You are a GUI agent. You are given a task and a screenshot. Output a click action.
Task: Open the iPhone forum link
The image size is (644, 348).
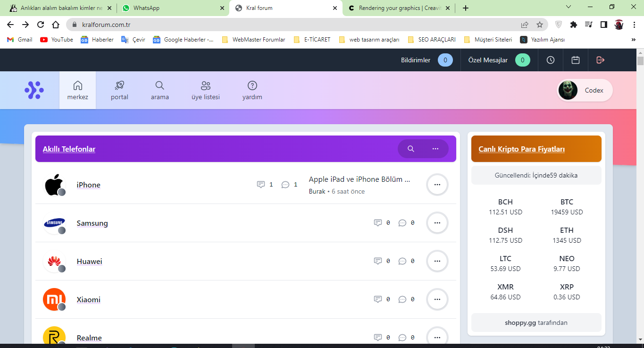tap(89, 185)
